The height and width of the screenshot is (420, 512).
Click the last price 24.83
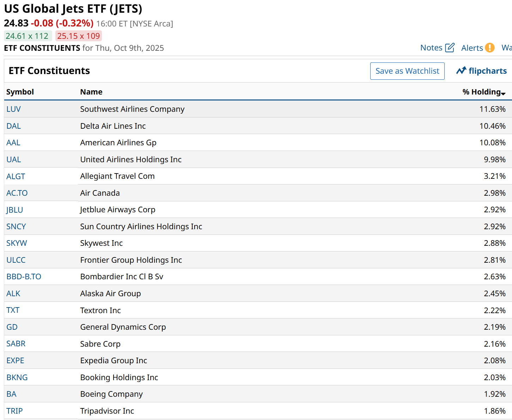16,23
